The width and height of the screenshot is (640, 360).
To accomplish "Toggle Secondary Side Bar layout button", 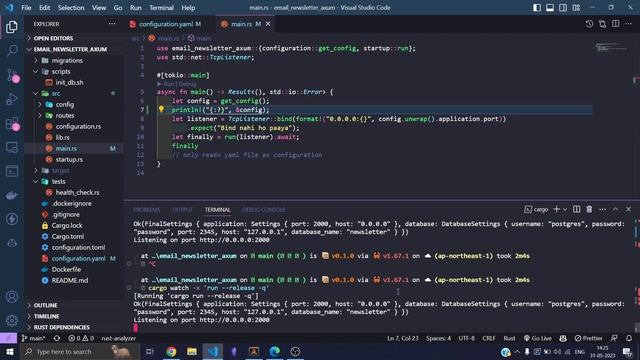I will 563,8.
